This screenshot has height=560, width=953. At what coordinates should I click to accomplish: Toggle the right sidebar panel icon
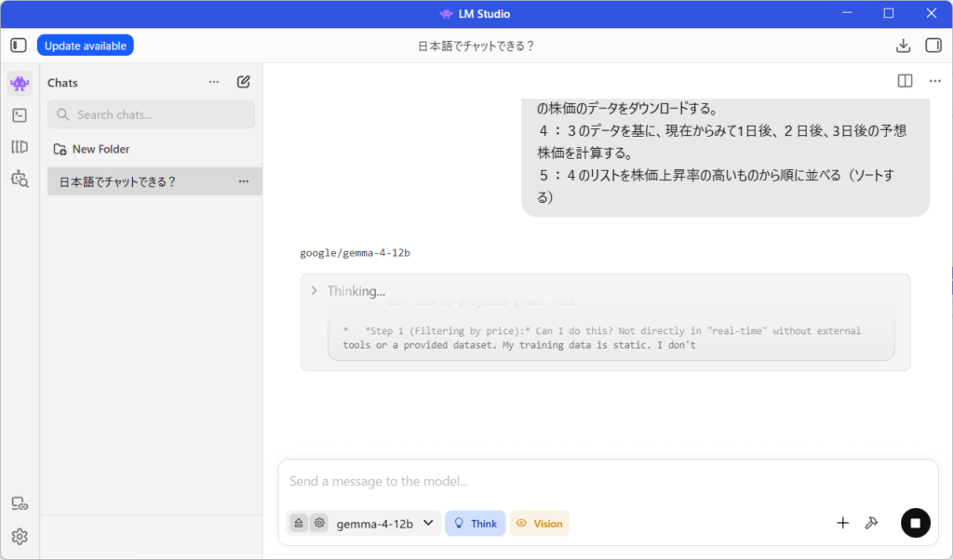click(933, 46)
